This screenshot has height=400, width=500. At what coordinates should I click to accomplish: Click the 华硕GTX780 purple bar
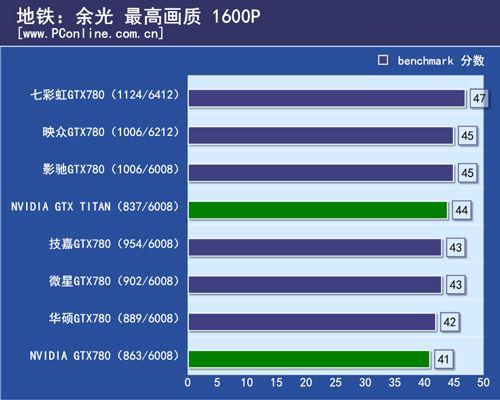pos(312,322)
